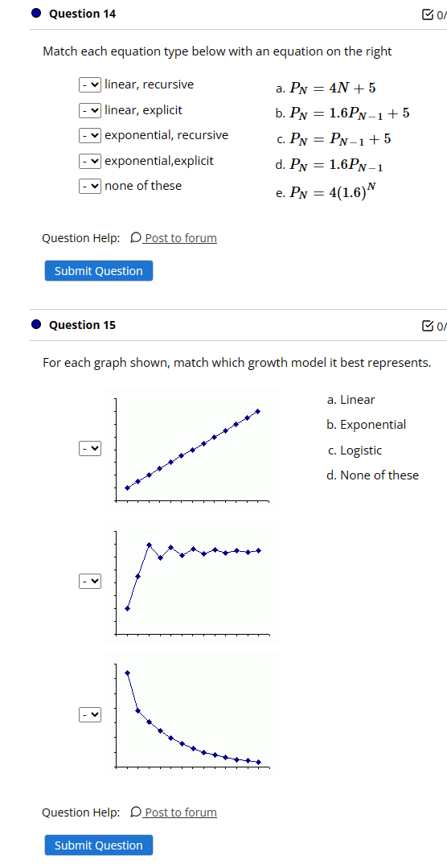Click the score checkmark icon for Question 14
This screenshot has width=447, height=868.
(428, 14)
